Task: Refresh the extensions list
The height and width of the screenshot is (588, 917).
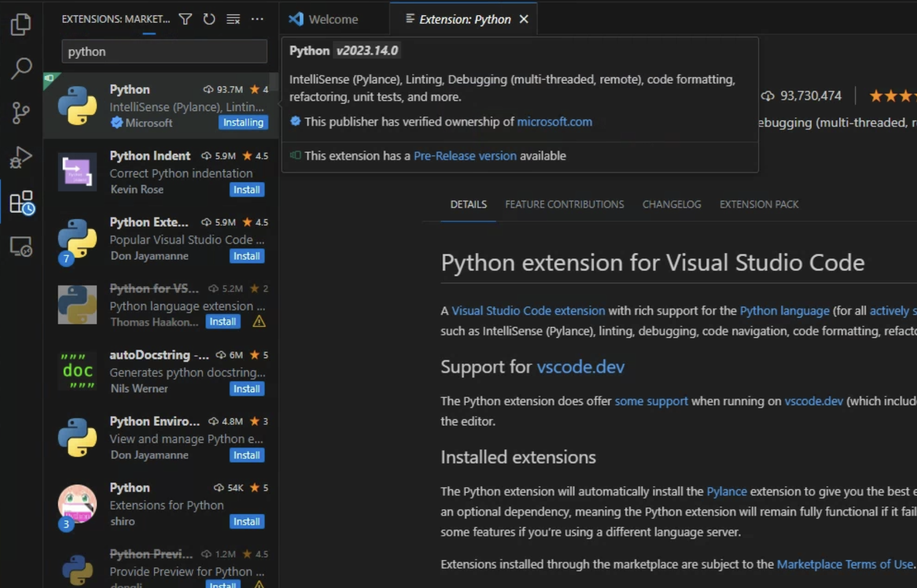Action: [209, 19]
